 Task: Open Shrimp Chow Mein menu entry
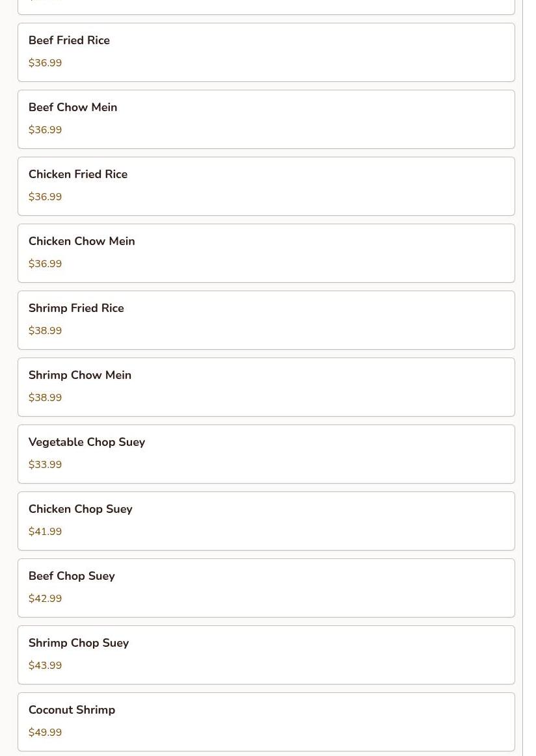tap(266, 387)
